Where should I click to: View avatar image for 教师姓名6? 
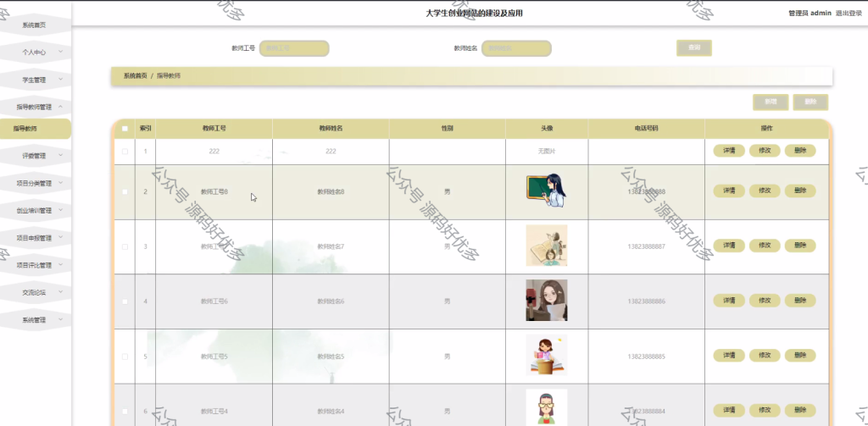[x=547, y=301]
